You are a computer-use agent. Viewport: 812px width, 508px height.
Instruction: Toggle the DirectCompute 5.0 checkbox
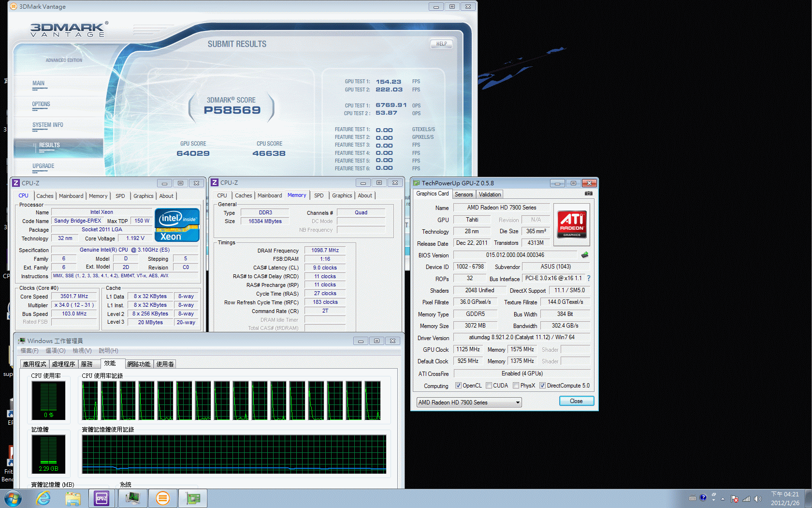tap(543, 386)
